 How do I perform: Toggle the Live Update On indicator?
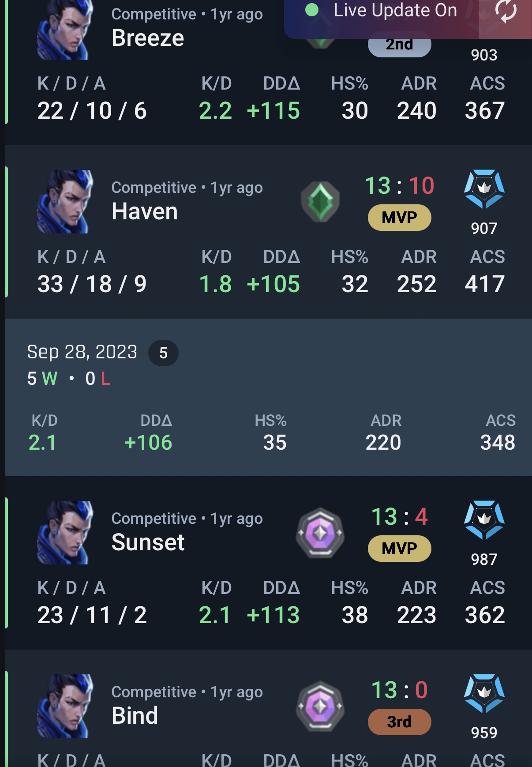[382, 10]
